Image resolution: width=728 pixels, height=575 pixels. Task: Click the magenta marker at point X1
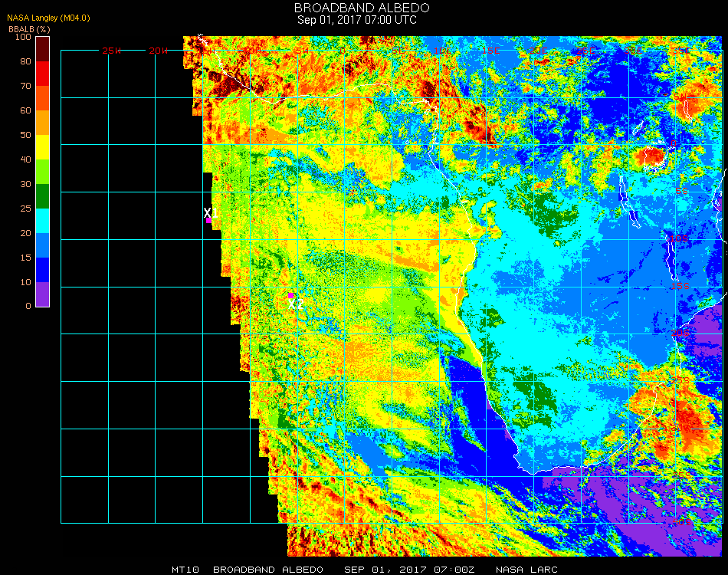(209, 220)
